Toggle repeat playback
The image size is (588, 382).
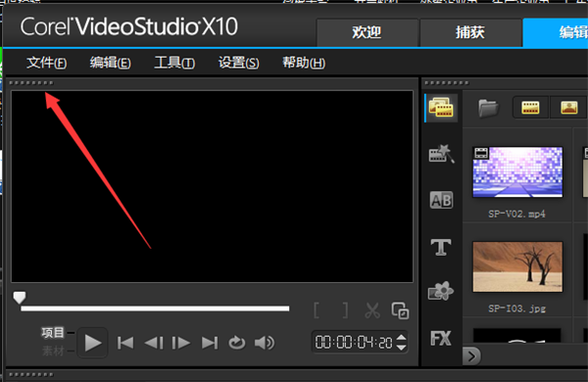pos(237,343)
